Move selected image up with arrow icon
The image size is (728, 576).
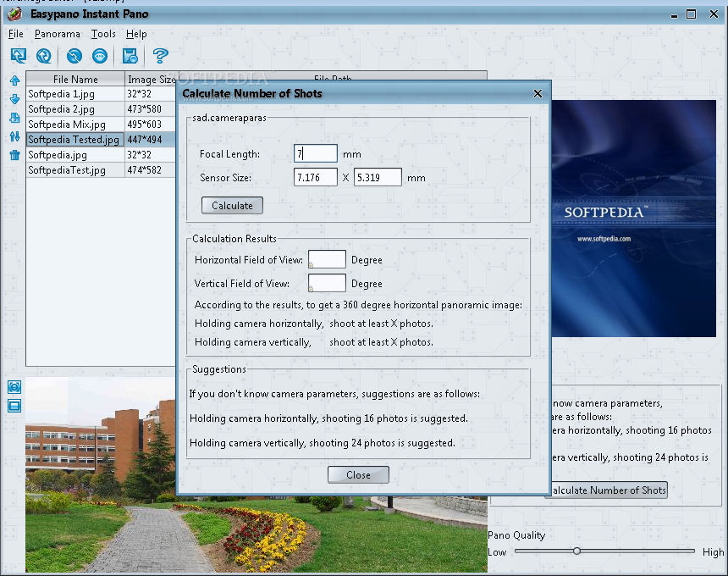coord(14,80)
